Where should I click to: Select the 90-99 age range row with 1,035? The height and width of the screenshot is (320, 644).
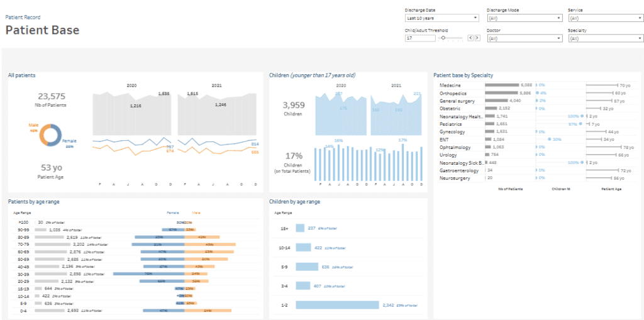pyautogui.click(x=135, y=229)
